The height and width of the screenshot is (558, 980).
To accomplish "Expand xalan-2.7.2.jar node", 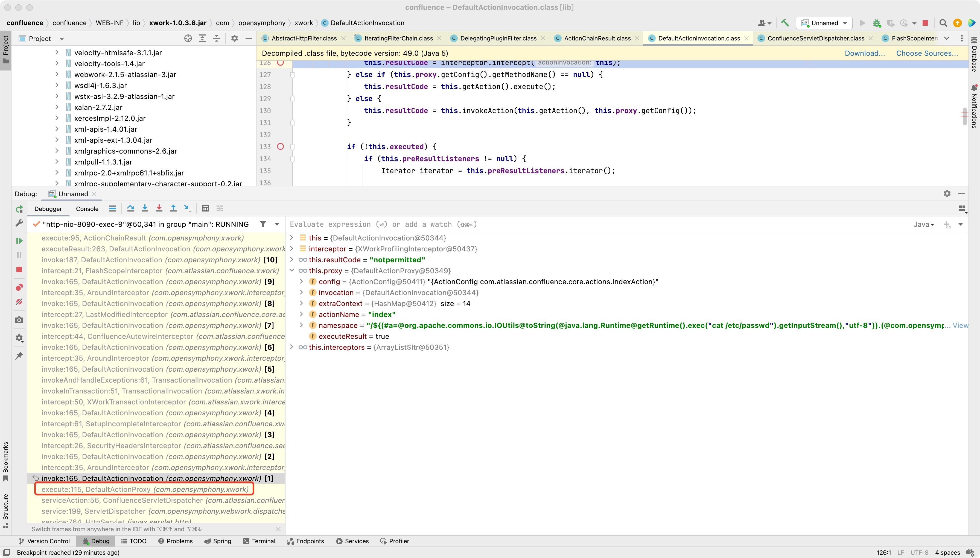I will [x=57, y=107].
